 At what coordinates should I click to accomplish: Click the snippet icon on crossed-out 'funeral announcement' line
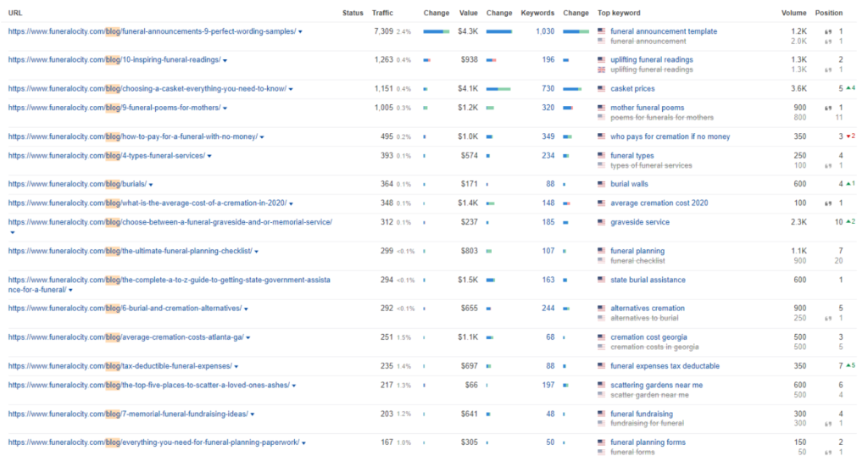pyautogui.click(x=828, y=42)
